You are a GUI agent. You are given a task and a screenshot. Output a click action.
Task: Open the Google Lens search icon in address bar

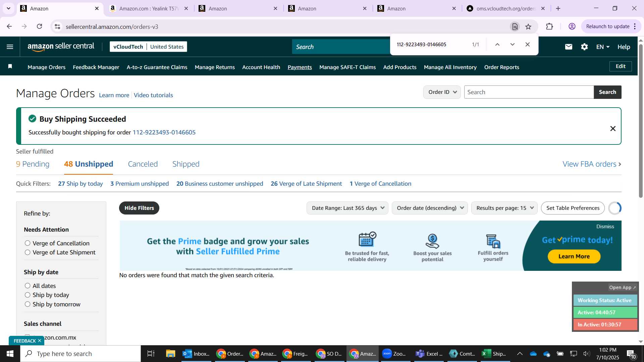click(x=515, y=26)
